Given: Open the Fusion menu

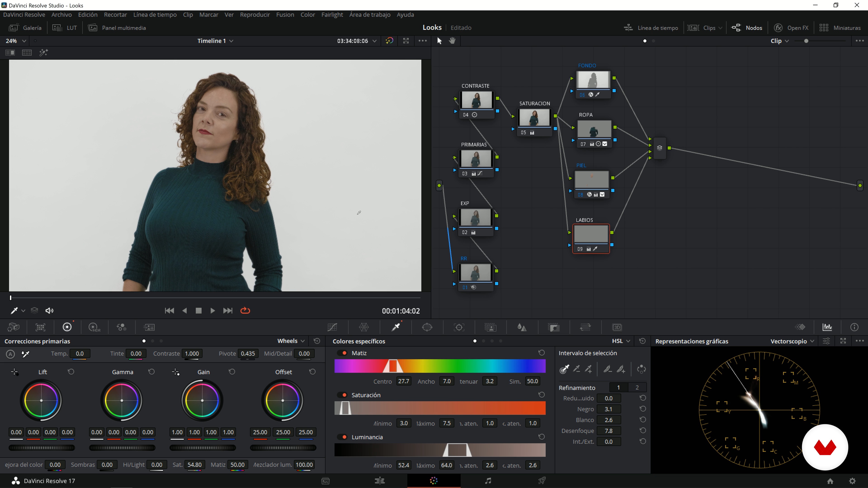Looking at the screenshot, I should pyautogui.click(x=285, y=15).
